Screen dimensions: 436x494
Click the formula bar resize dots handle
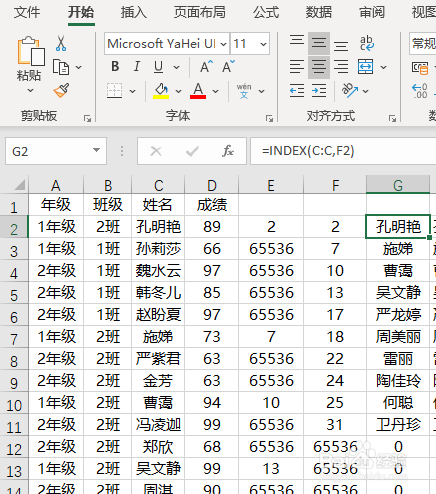coord(122,151)
